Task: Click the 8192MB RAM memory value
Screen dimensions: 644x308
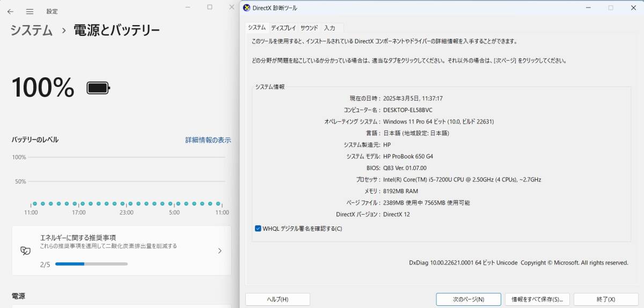Action: (x=400, y=191)
